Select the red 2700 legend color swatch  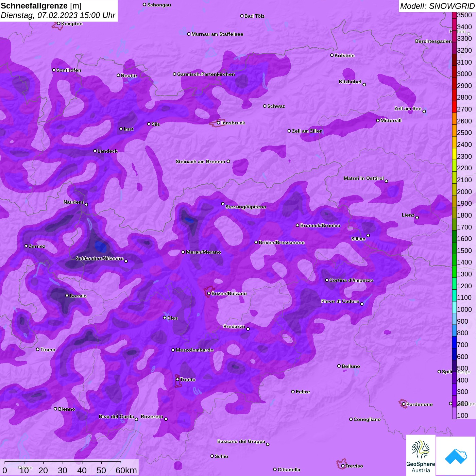[454, 107]
